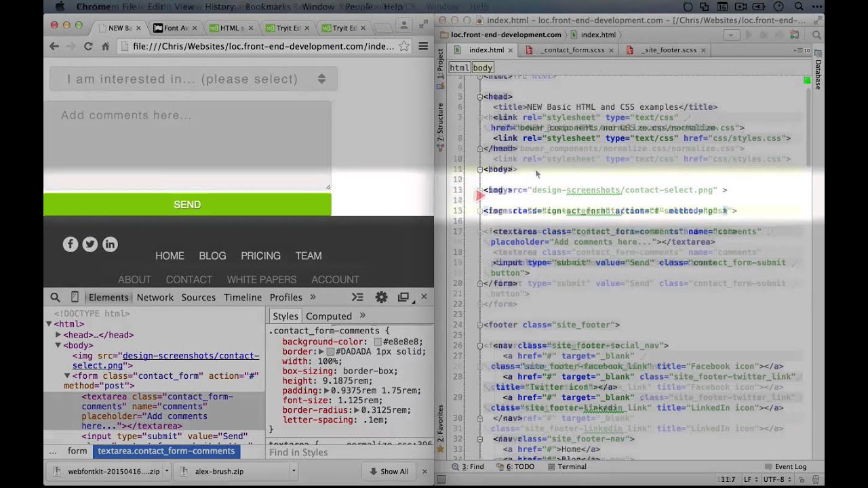Open macOS Spotlight search icon

(x=797, y=7)
